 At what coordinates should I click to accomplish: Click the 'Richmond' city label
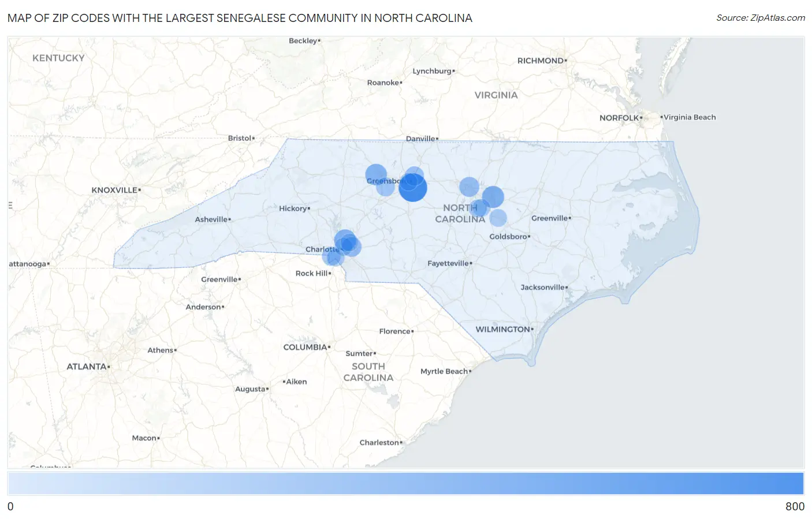(x=541, y=61)
